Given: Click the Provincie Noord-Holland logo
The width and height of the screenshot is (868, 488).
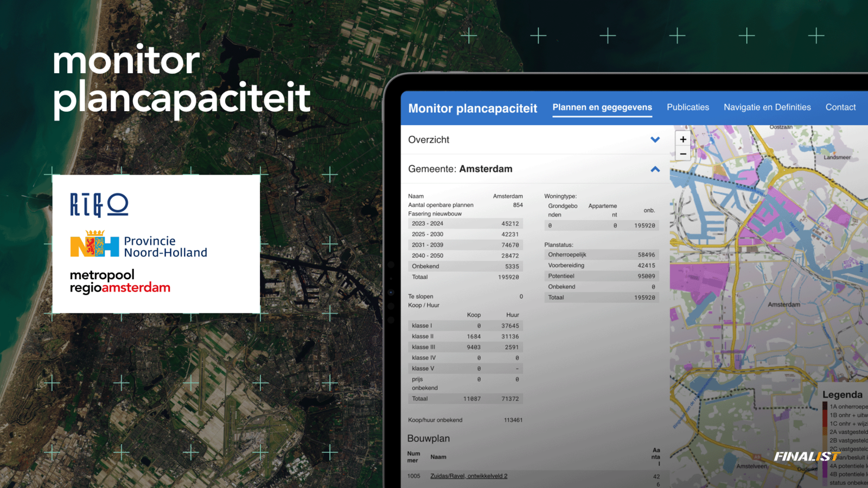Looking at the screenshot, I should coord(138,245).
